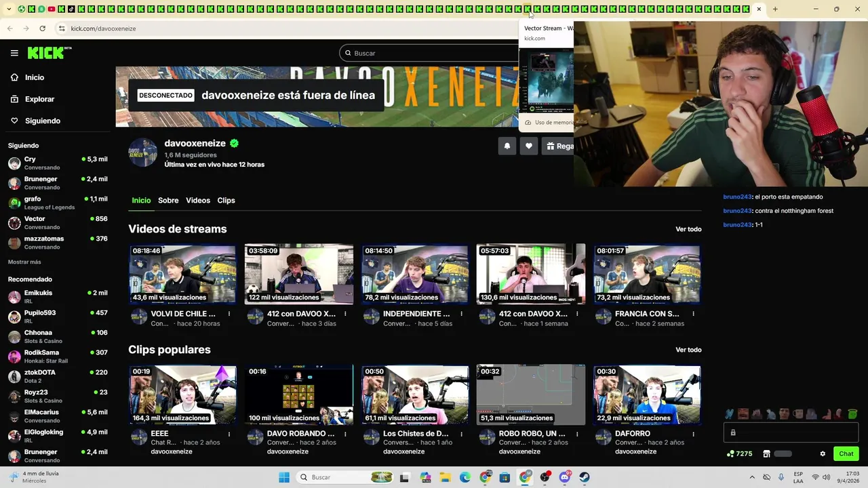The width and height of the screenshot is (868, 488).
Task: Switch to the Videos tab
Action: [x=198, y=201]
